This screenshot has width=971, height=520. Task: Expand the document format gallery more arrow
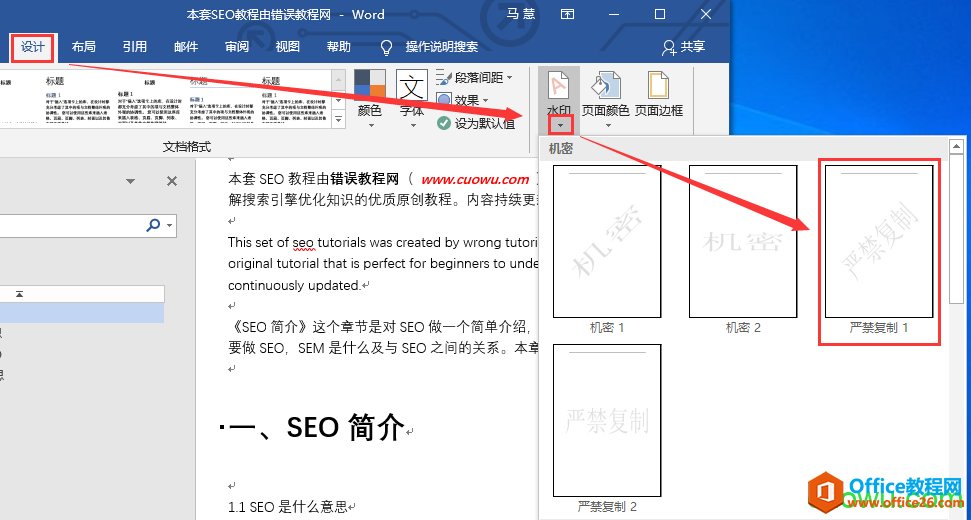pyautogui.click(x=339, y=119)
